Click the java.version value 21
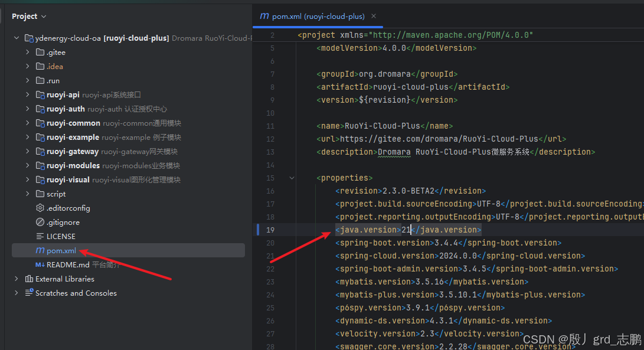644x350 pixels. pyautogui.click(x=406, y=230)
